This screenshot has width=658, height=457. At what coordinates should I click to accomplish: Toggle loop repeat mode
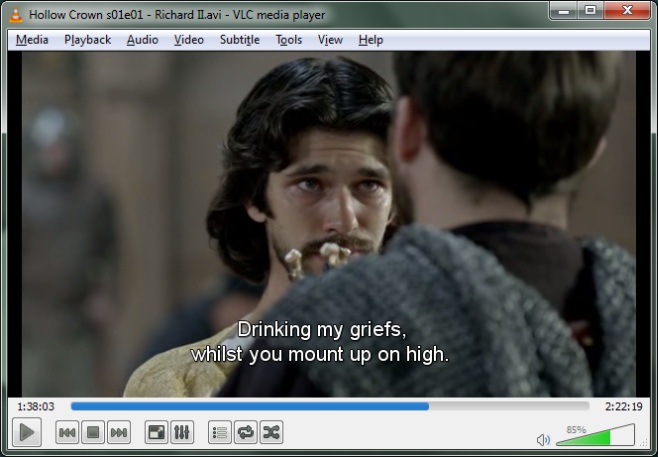click(x=245, y=432)
